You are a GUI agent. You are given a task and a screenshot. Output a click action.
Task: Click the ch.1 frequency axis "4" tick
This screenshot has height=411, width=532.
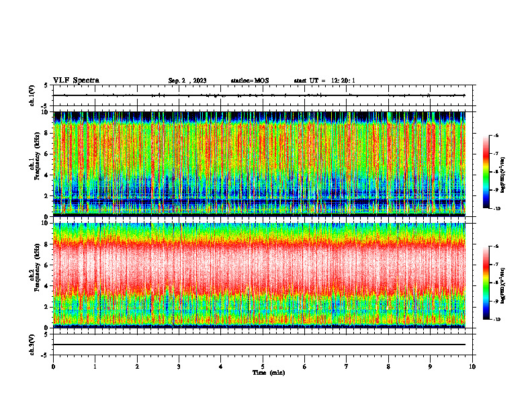[x=47, y=175]
